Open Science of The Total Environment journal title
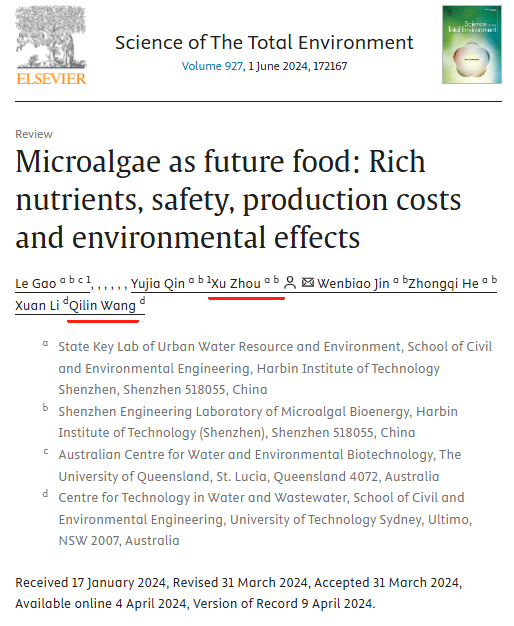This screenshot has height=626, width=514. (x=264, y=43)
